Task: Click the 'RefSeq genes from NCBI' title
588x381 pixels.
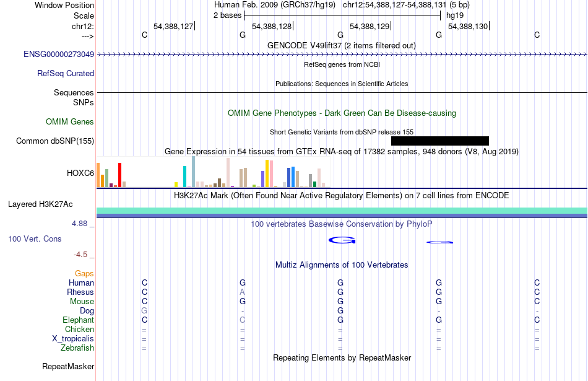Action: 342,64
